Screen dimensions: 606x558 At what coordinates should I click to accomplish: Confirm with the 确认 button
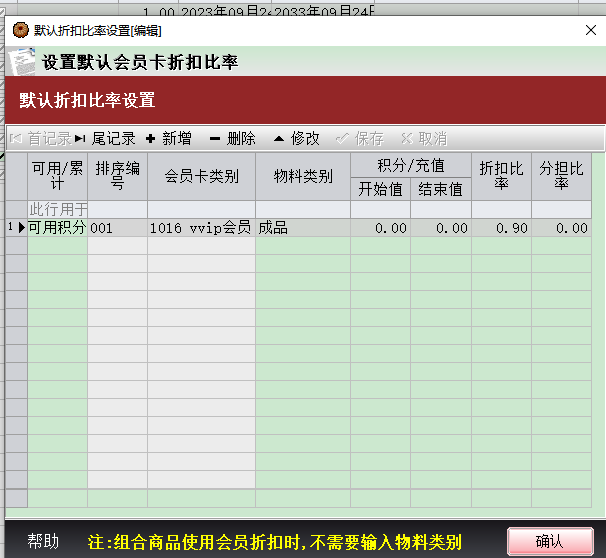550,541
